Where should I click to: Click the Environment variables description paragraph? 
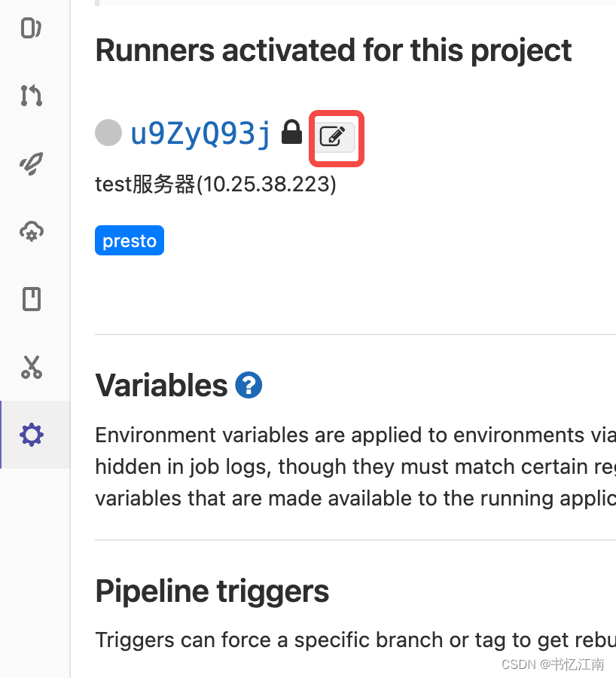pyautogui.click(x=354, y=466)
